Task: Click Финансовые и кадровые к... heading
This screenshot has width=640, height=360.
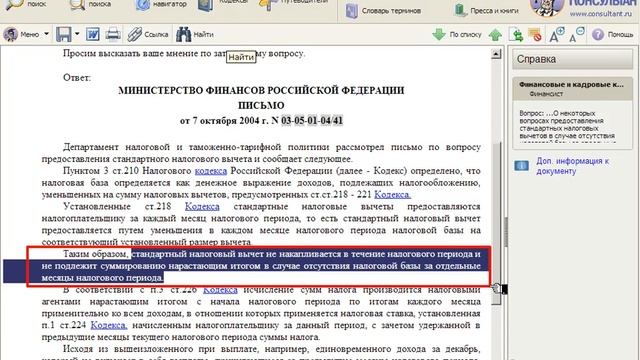Action: pos(571,84)
